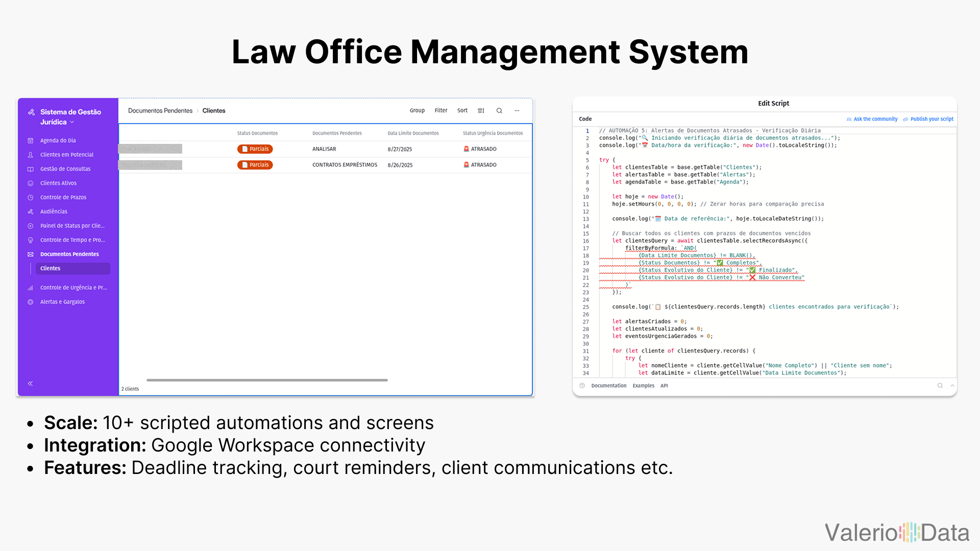Open the three-dot more options menu
The height and width of the screenshot is (551, 980).
point(517,111)
